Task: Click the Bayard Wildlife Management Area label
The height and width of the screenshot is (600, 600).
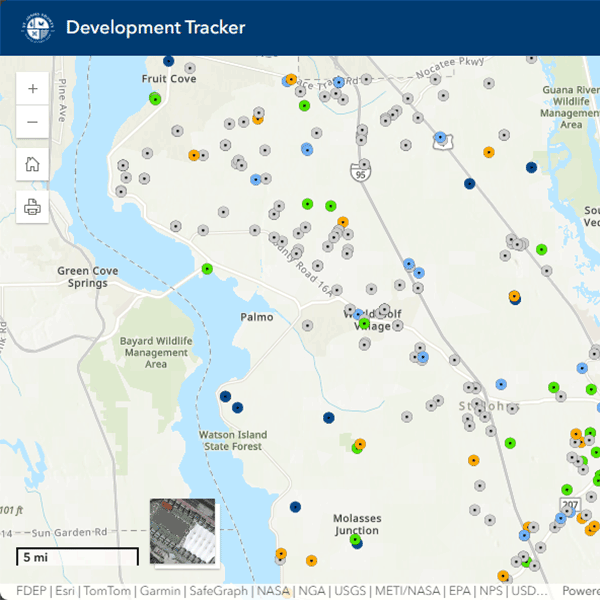Action: [x=155, y=352]
